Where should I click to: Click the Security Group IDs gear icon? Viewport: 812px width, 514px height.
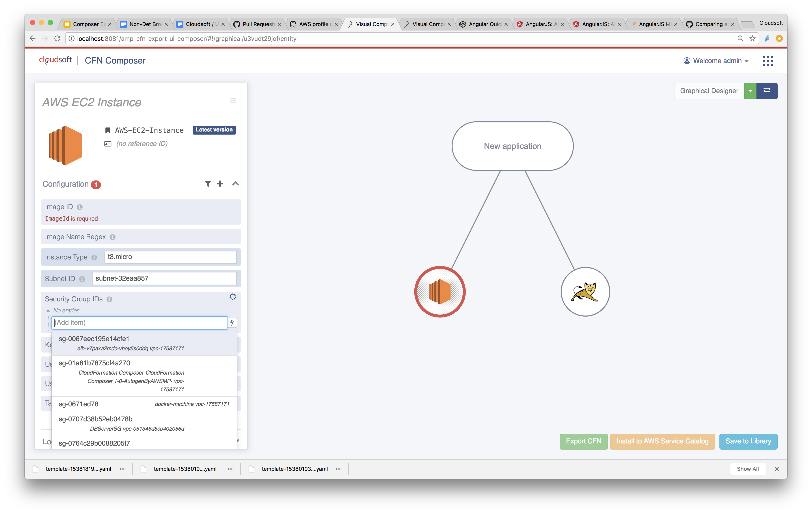(233, 297)
